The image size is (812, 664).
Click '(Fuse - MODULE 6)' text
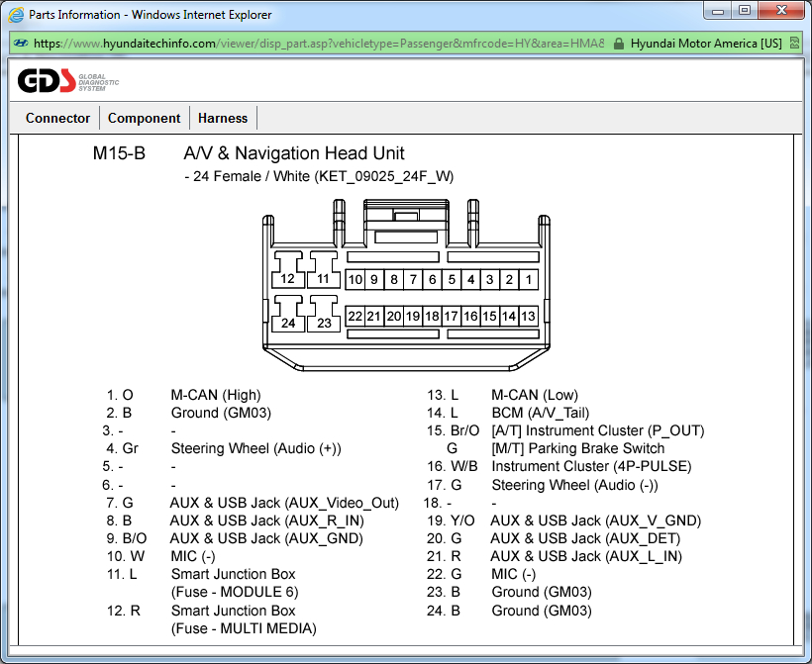point(235,592)
